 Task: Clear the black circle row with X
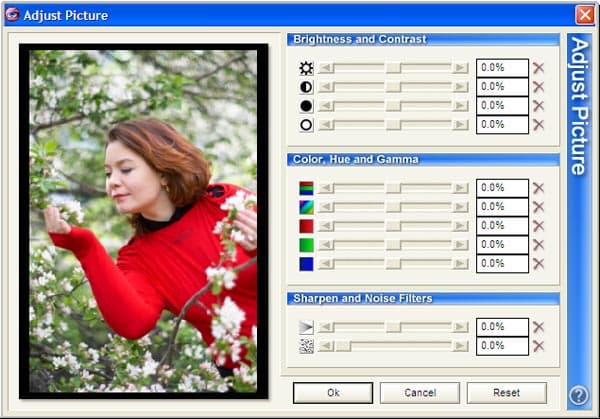538,106
